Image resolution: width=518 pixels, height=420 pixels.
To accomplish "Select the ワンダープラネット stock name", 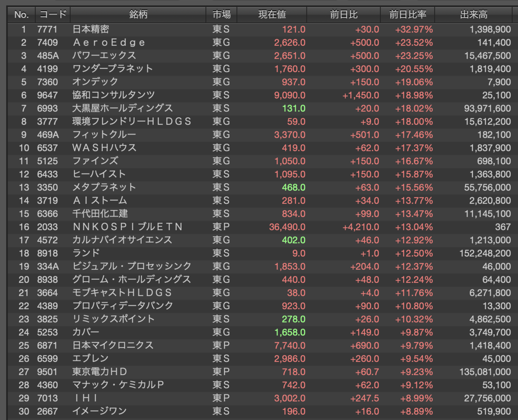I will [113, 69].
